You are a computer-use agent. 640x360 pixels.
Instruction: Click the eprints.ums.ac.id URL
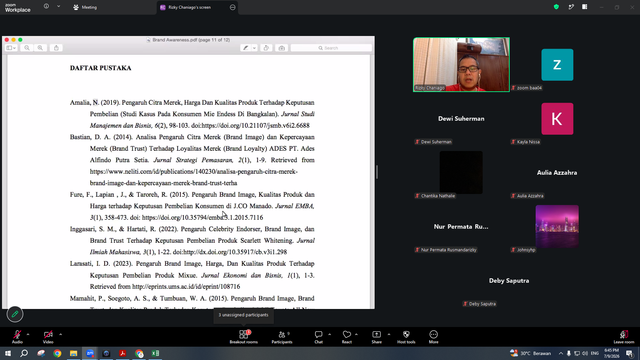point(186,287)
